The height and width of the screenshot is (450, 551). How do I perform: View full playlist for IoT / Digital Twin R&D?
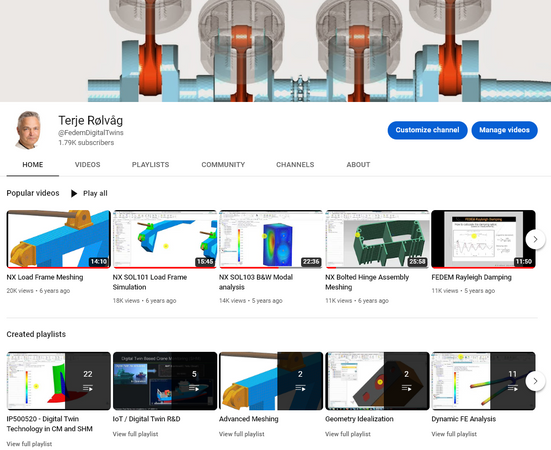pos(135,434)
